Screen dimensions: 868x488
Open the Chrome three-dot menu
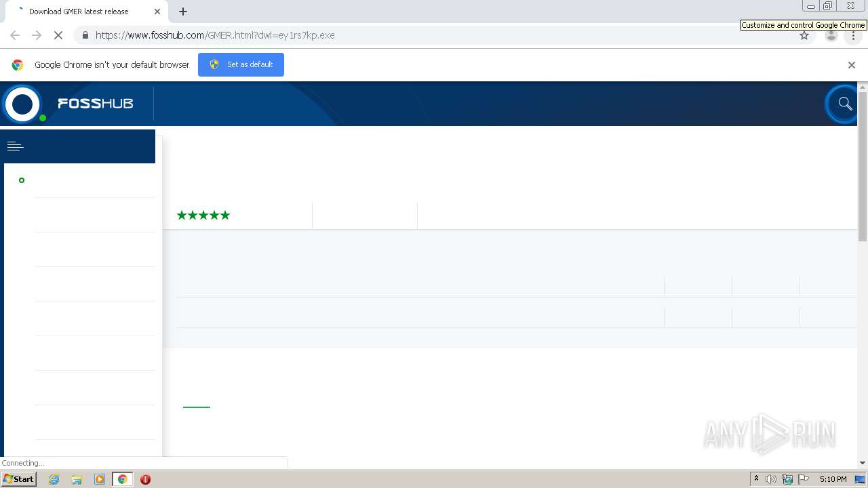click(853, 35)
